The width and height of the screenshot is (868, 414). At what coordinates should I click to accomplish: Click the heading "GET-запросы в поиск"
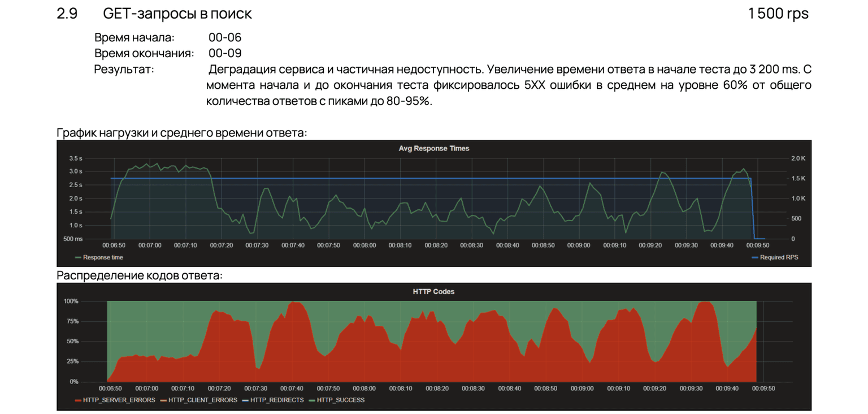coord(177,14)
